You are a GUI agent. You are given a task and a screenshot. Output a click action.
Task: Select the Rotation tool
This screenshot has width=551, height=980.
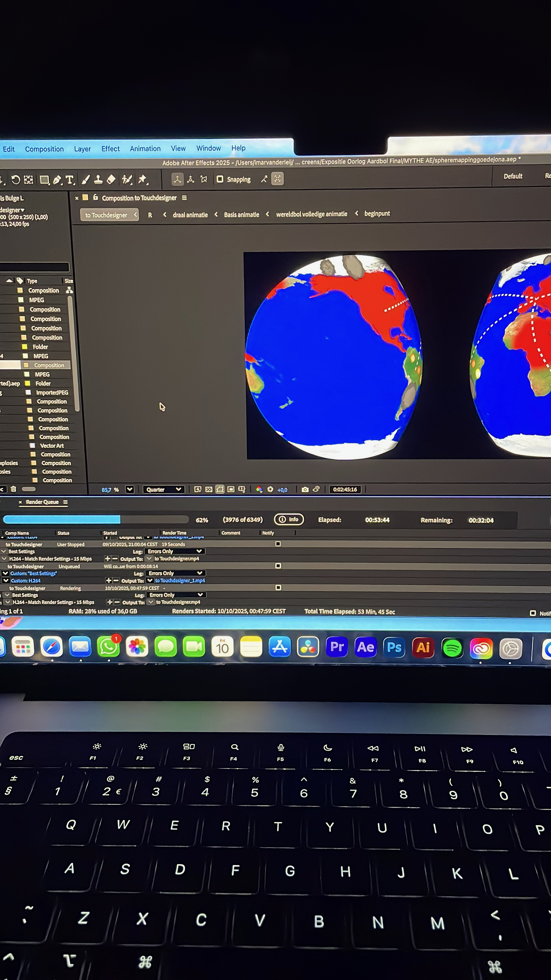[x=16, y=180]
